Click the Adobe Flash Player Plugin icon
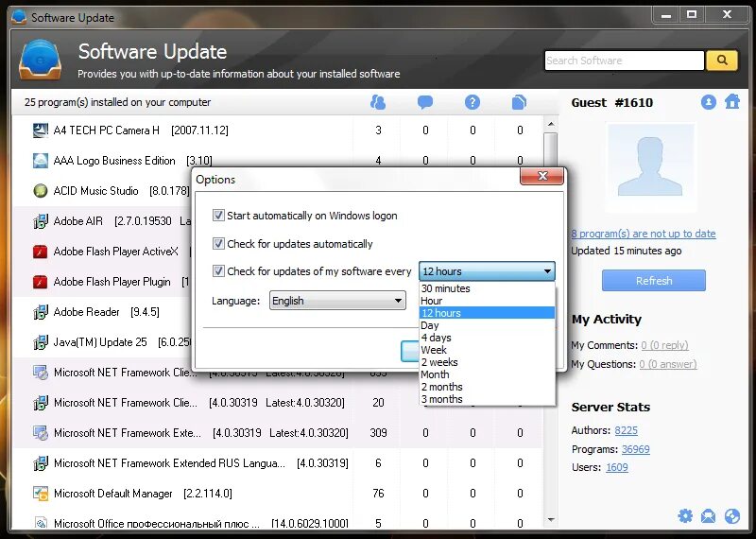The height and width of the screenshot is (539, 756). [41, 282]
